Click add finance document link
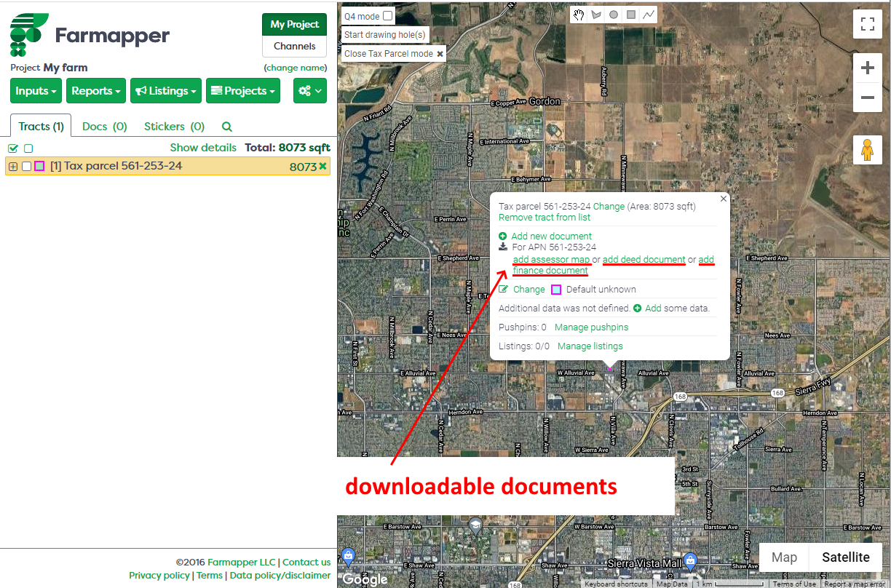Screen dimensions: 891x588 pyautogui.click(x=550, y=271)
